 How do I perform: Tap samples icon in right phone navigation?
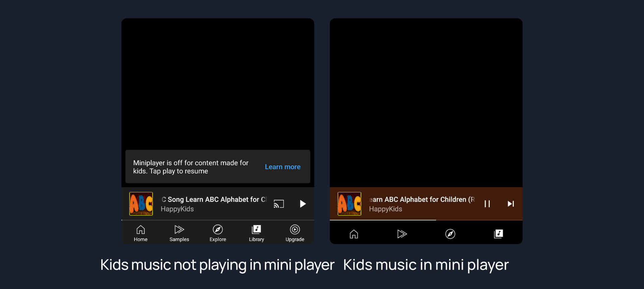[x=402, y=234]
